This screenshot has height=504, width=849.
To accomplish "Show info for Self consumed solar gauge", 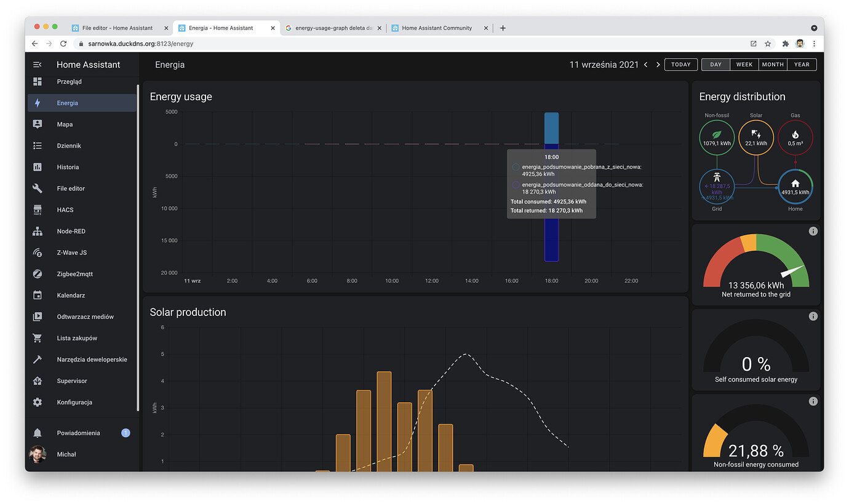I will [813, 316].
